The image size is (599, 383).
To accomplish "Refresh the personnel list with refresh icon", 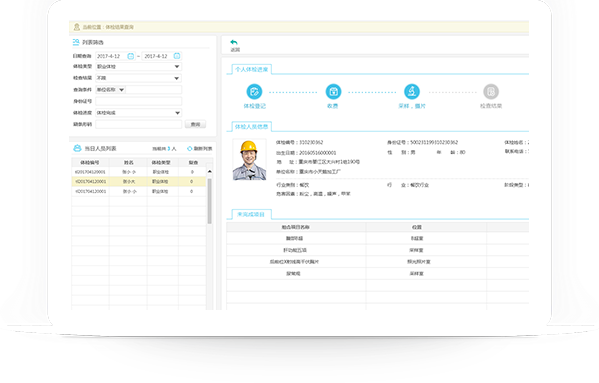I will coord(189,149).
